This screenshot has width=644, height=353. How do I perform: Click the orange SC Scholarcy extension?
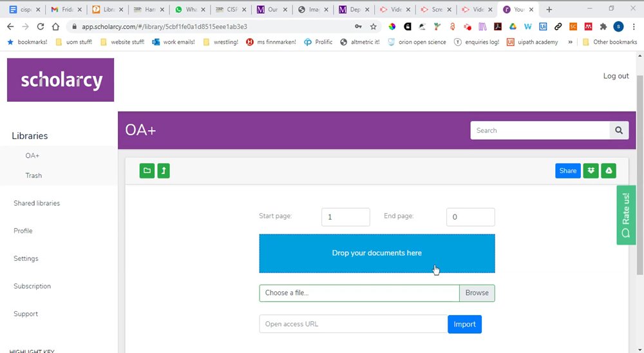pos(573,26)
